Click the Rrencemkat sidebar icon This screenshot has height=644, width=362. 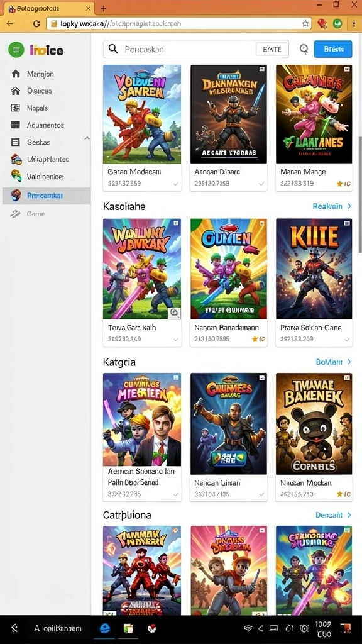(16, 196)
